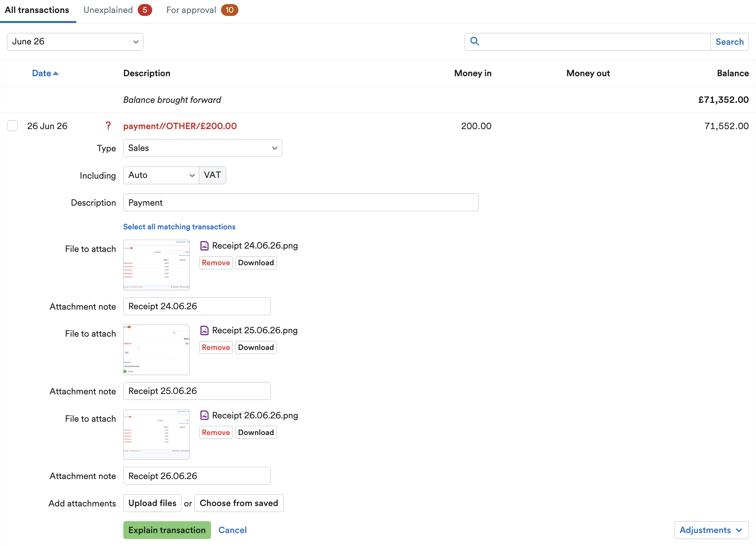Click the Receipt 25.06.26.png image file icon
Screen dimensions: 756x546
pyautogui.click(x=204, y=330)
